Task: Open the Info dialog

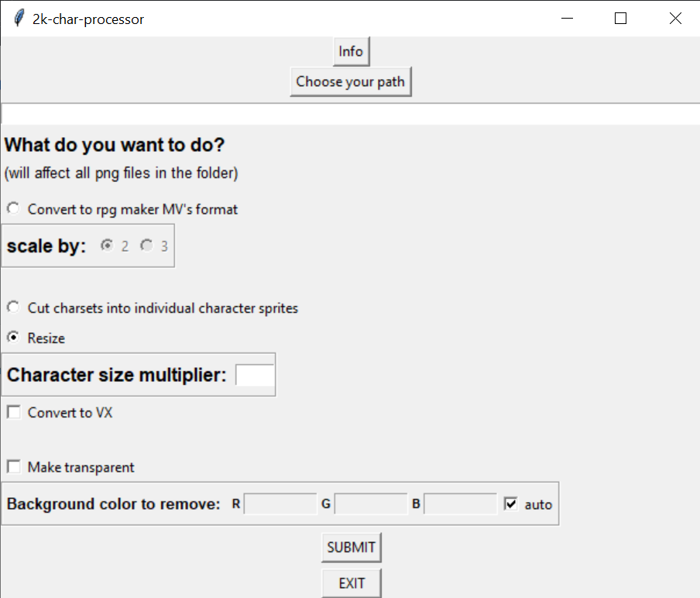Action: [351, 51]
